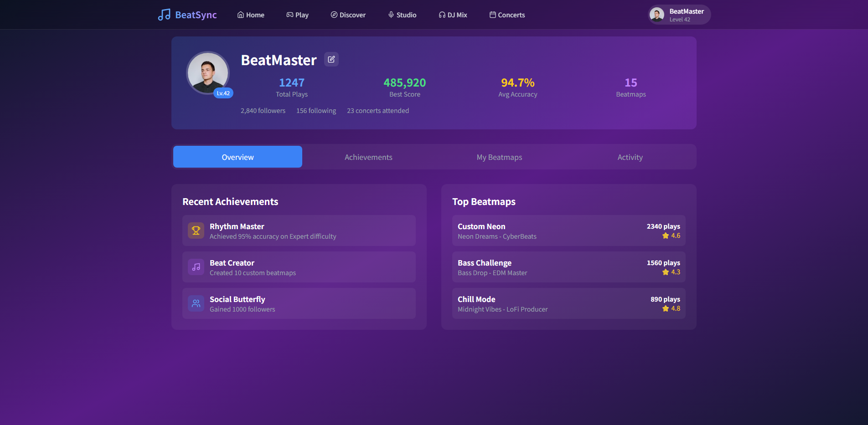Click Neon Dreams - CyberBeats subtitle
This screenshot has height=425, width=868.
pos(497,236)
